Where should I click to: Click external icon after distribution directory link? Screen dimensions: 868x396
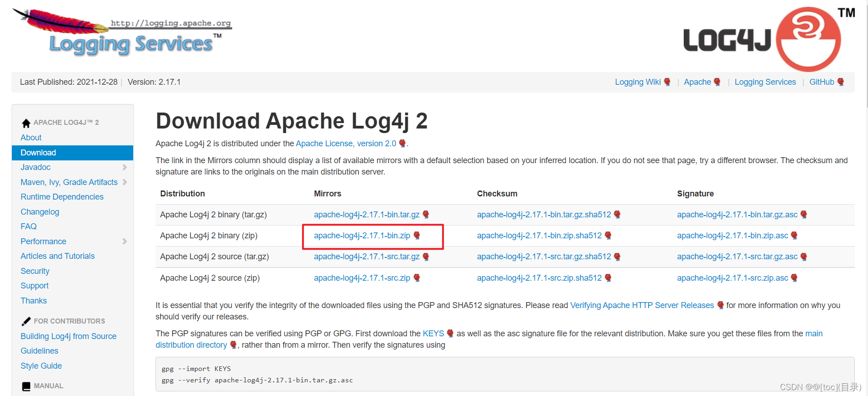pyautogui.click(x=233, y=345)
